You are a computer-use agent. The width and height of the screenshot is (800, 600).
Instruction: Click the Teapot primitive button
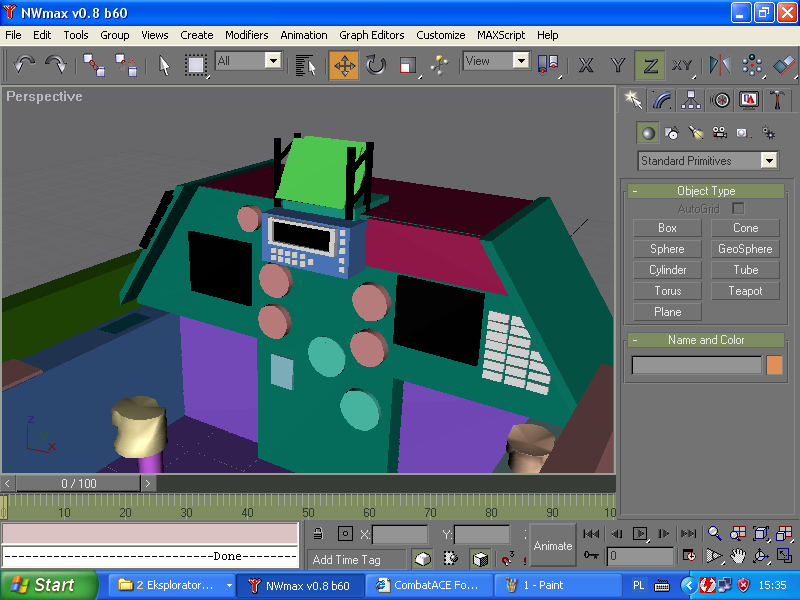click(x=745, y=291)
